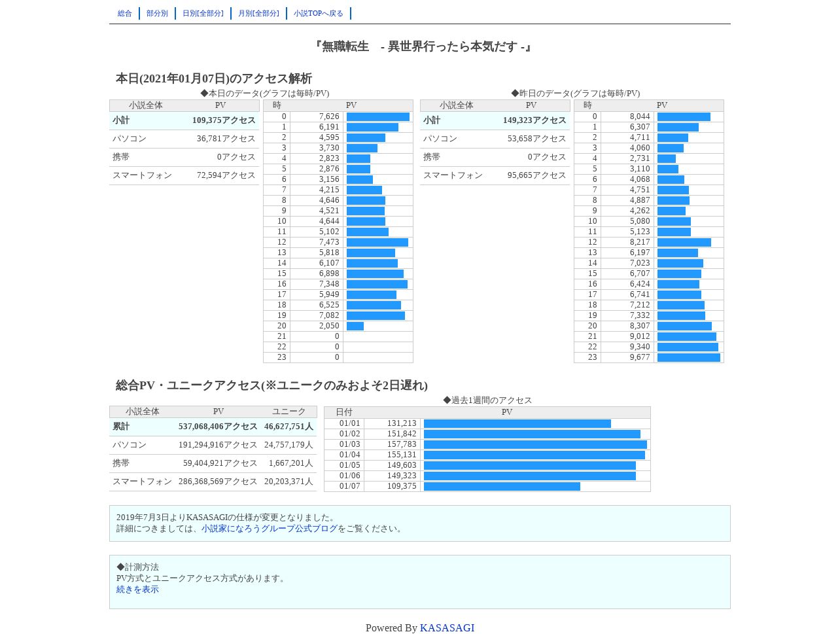
Task: Open the 日別[全部分] page
Action: [x=203, y=14]
